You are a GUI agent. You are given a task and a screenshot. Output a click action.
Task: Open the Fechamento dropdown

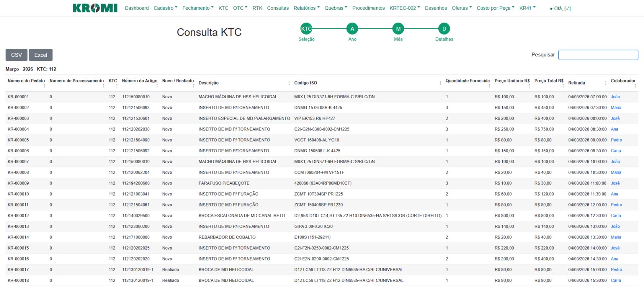click(x=198, y=8)
